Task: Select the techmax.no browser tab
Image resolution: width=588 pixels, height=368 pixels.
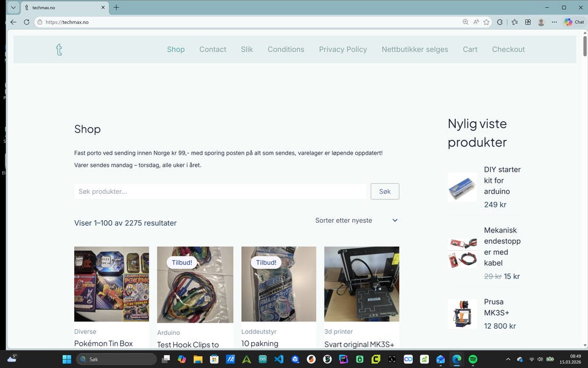Action: pos(64,7)
